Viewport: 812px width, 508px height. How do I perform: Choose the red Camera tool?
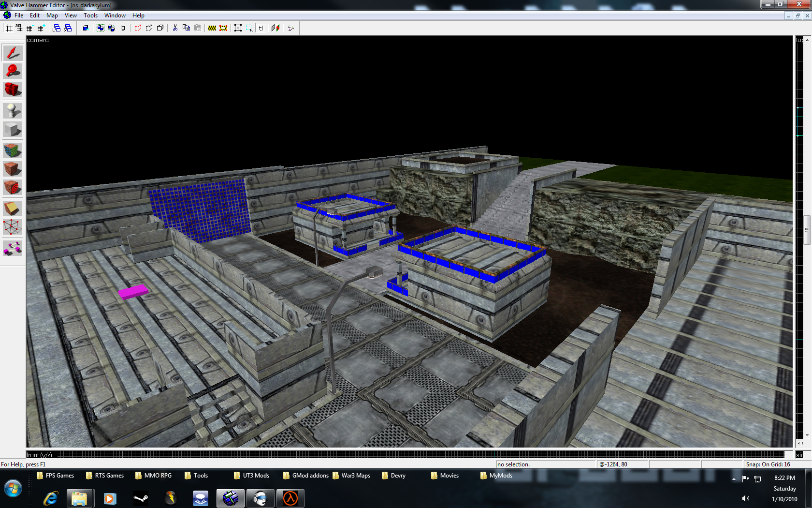(x=13, y=90)
